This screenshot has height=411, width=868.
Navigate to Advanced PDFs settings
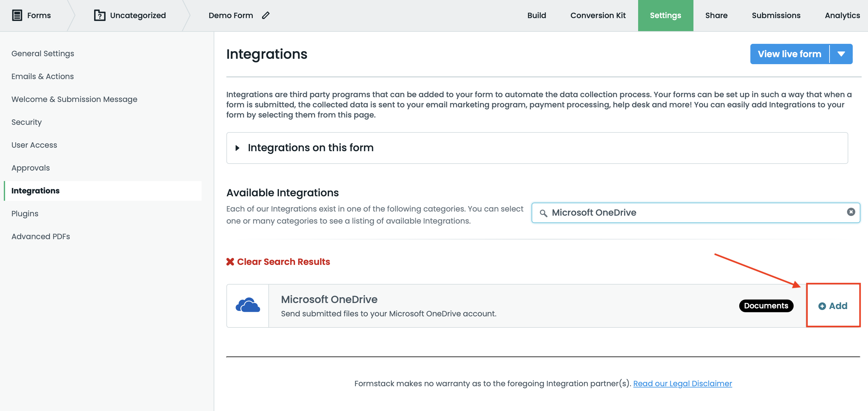point(40,236)
